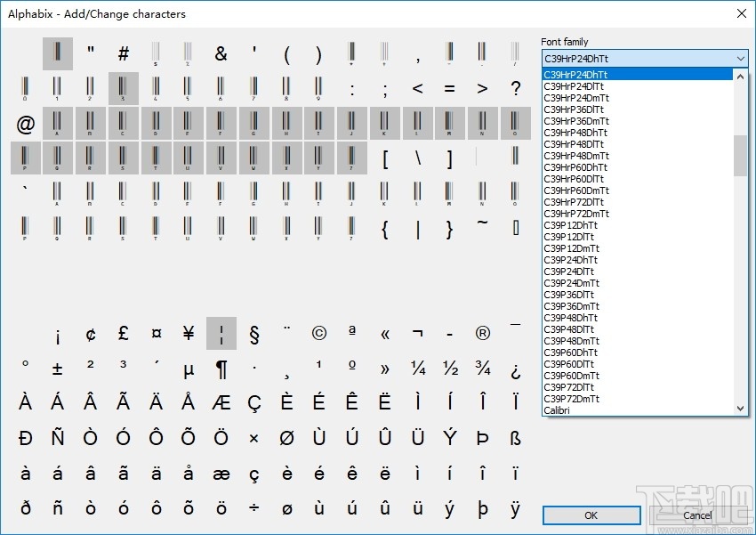
Task: Select the barcode glyph for letter M
Action: pyautogui.click(x=448, y=123)
